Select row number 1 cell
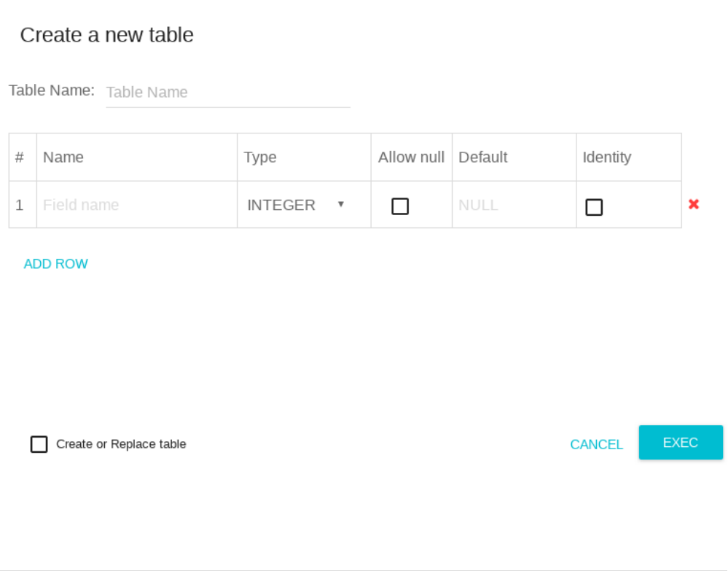Viewport: 728px width, 571px height. pos(20,205)
